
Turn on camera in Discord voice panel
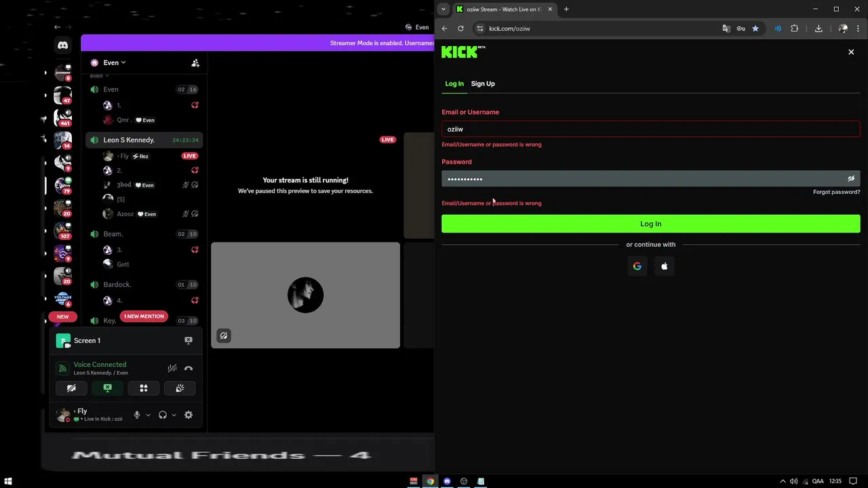point(71,388)
